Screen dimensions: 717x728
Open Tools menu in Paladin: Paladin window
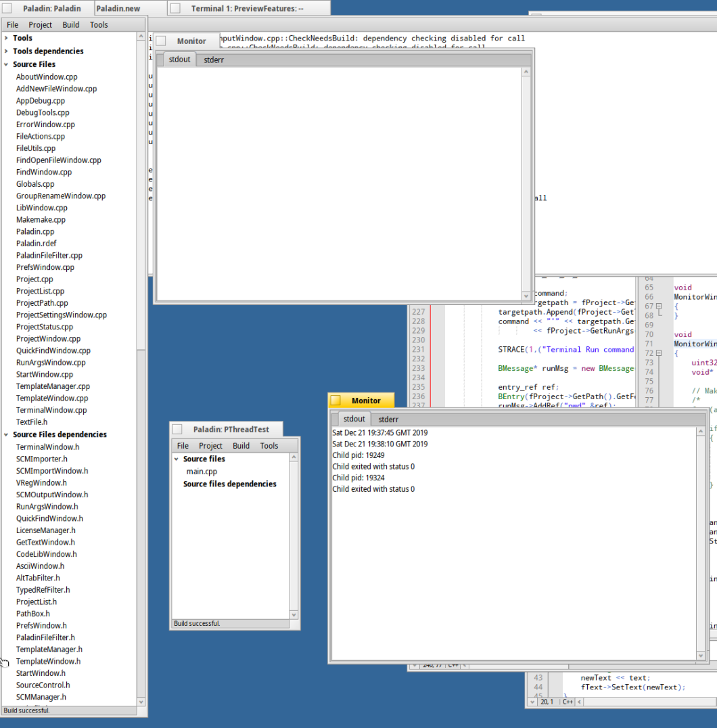99,25
